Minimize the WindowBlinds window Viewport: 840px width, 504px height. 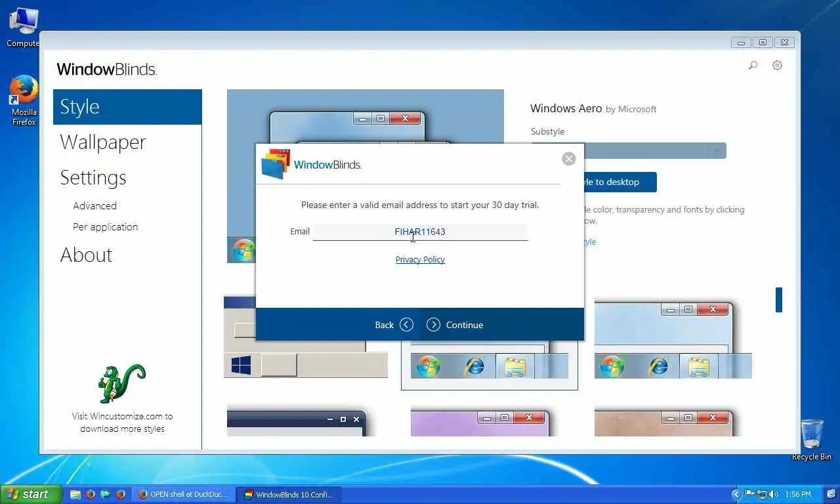coord(741,43)
